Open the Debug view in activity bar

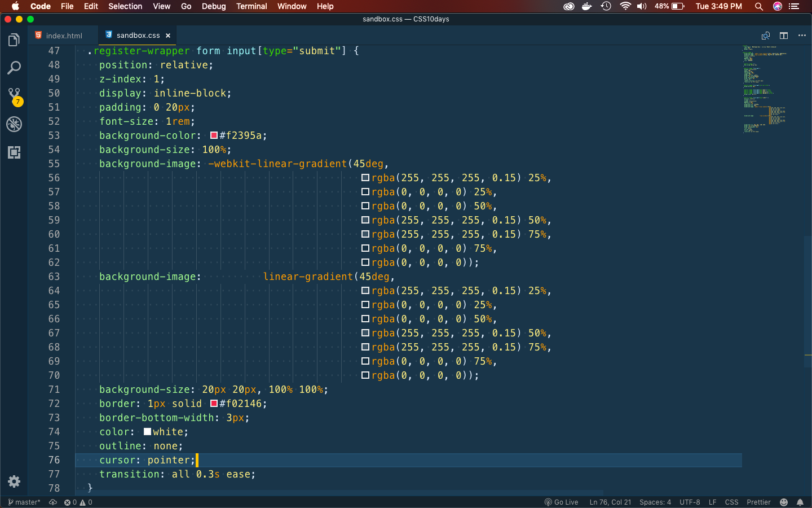[x=14, y=124]
